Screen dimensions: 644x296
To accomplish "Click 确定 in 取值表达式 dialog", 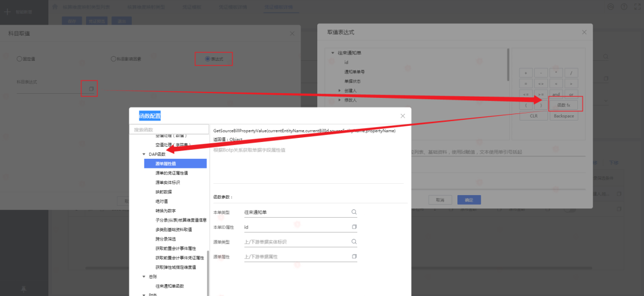I will point(469,200).
